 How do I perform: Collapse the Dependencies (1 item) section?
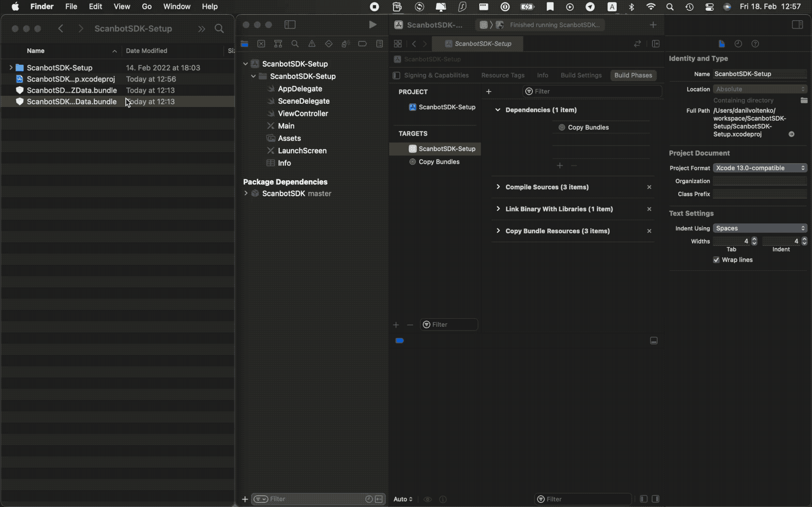pyautogui.click(x=498, y=110)
